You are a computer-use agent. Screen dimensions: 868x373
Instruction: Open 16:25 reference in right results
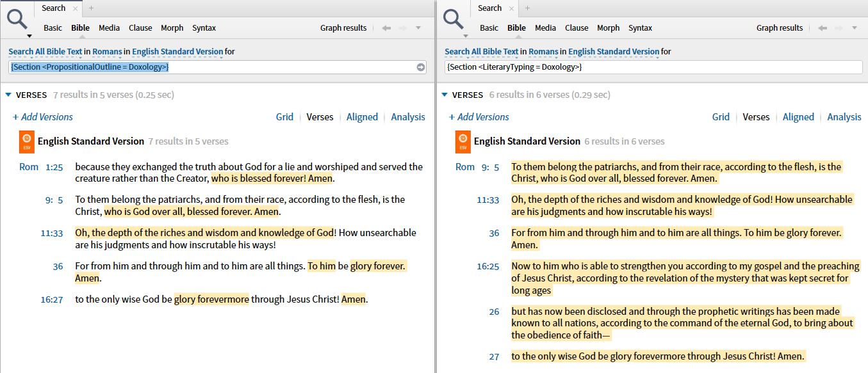pyautogui.click(x=488, y=266)
